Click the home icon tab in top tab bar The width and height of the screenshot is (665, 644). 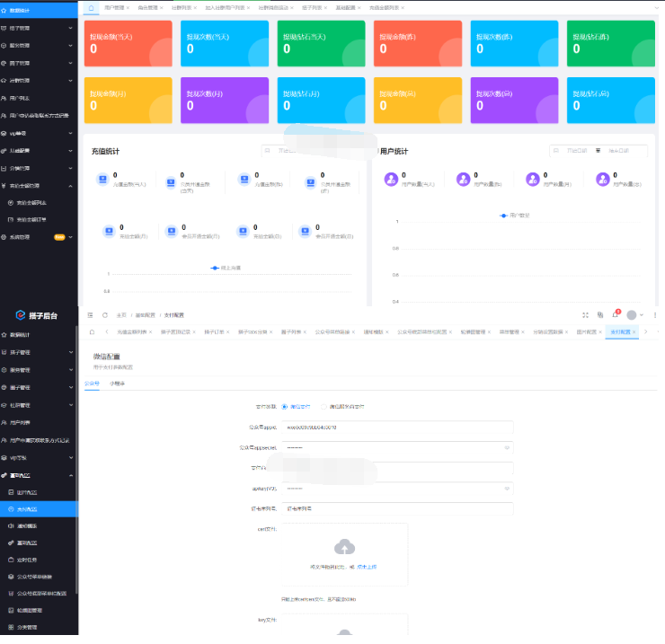click(x=91, y=6)
